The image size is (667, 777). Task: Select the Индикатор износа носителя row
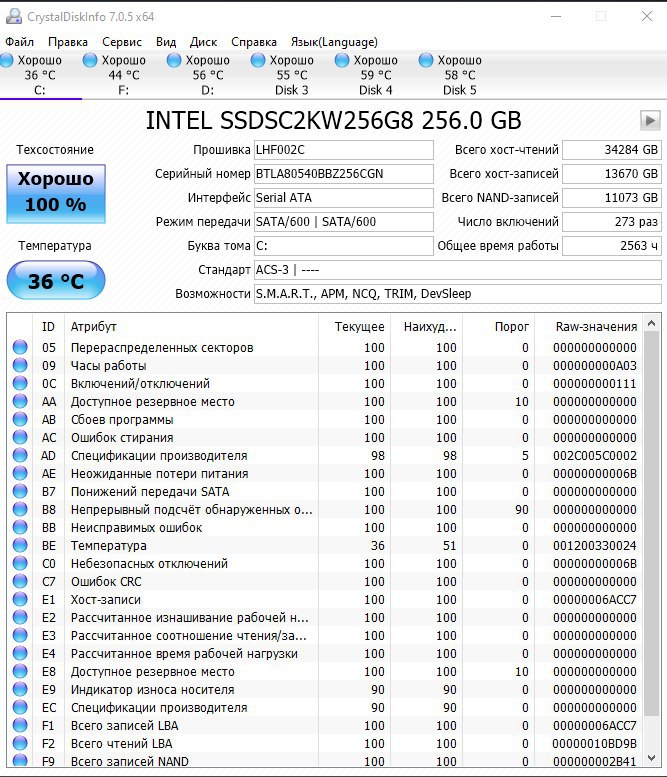(x=325, y=689)
